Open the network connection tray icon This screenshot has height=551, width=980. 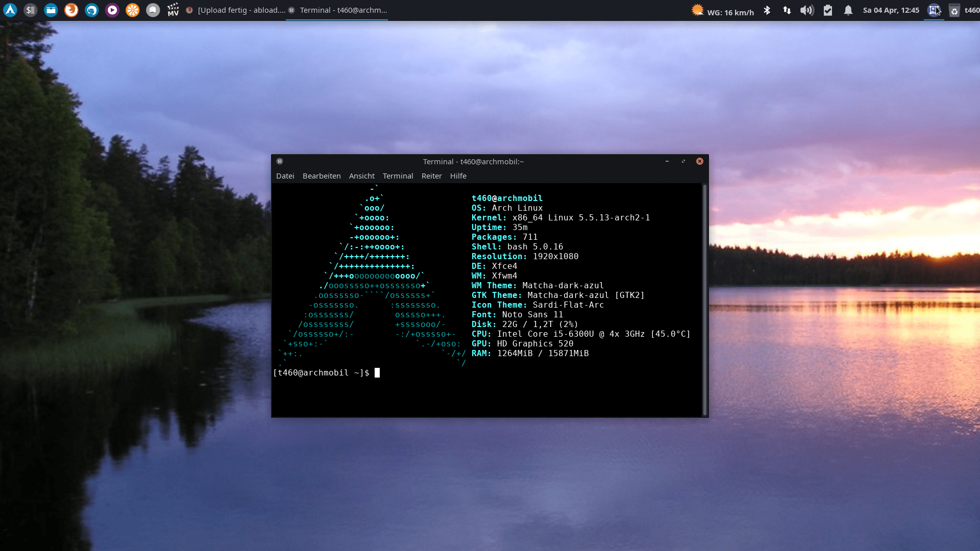[x=787, y=10]
